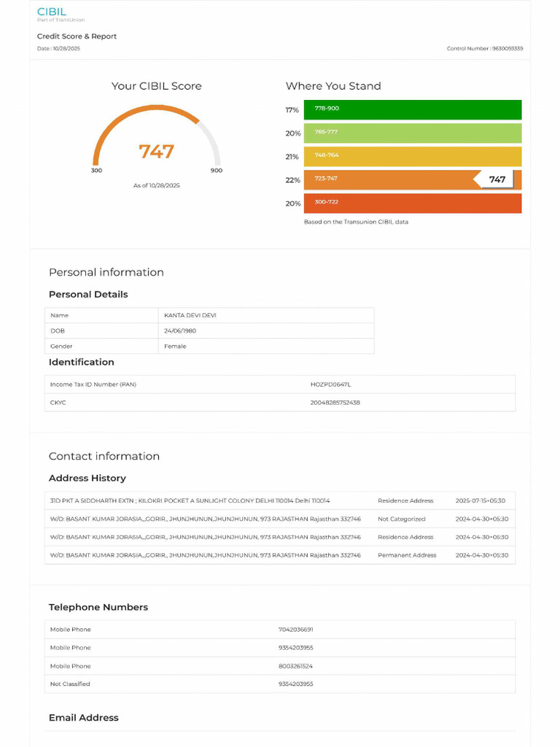Image resolution: width=560 pixels, height=747 pixels.
Task: Click the large 747 score number
Action: (x=156, y=152)
